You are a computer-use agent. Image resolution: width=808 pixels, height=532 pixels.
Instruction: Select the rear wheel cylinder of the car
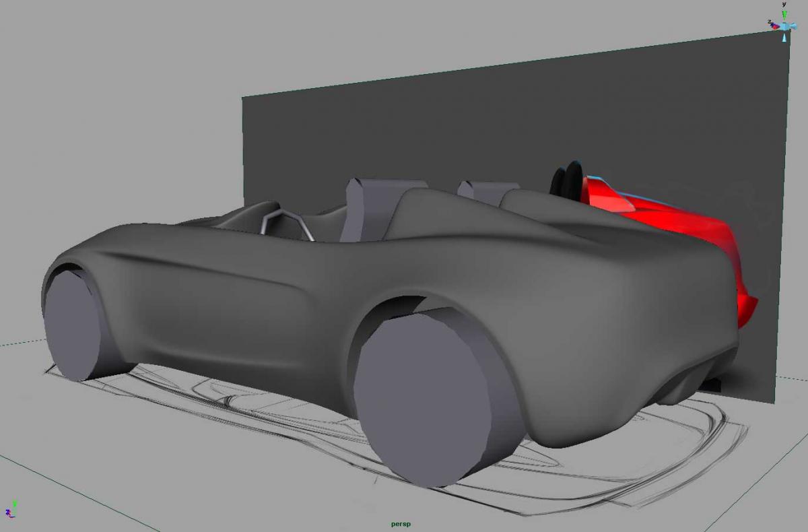click(432, 397)
